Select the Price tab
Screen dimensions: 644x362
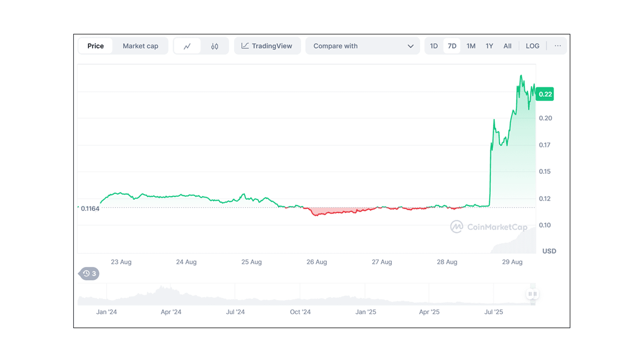pos(95,46)
